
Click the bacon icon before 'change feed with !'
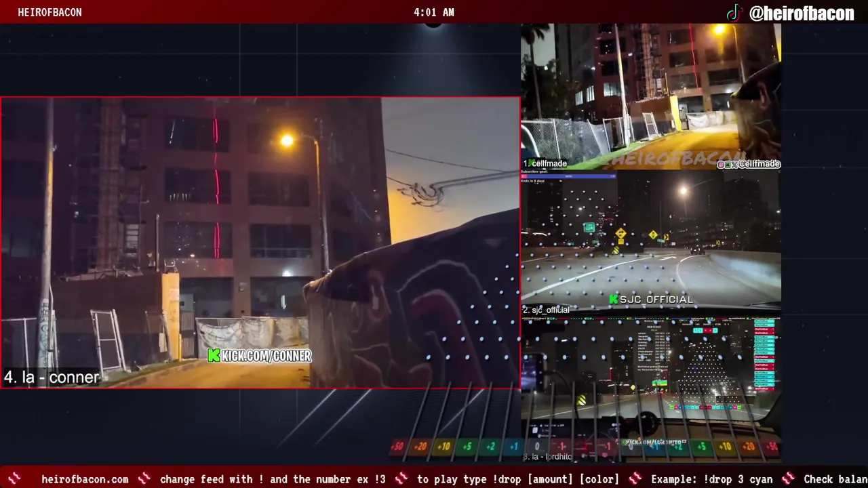144,479
